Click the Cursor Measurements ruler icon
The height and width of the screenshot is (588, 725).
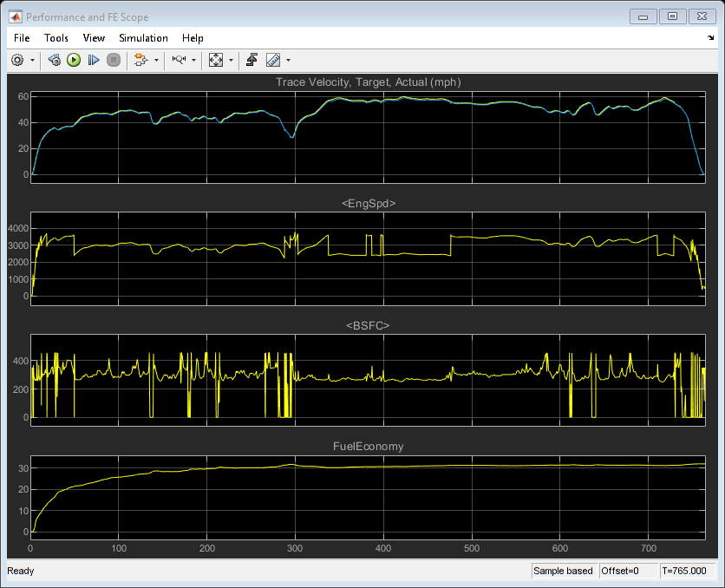tap(273, 60)
